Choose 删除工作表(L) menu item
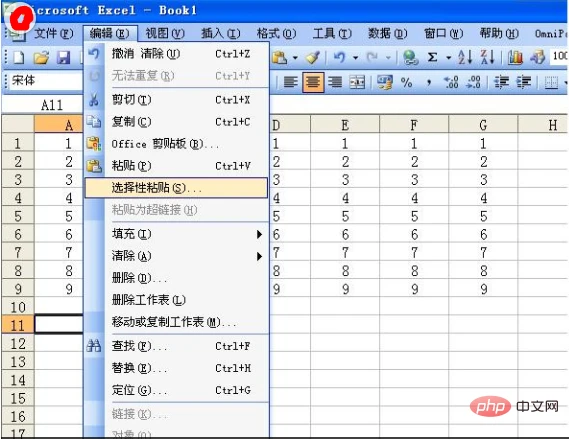Image resolution: width=569 pixels, height=439 pixels. (x=177, y=300)
